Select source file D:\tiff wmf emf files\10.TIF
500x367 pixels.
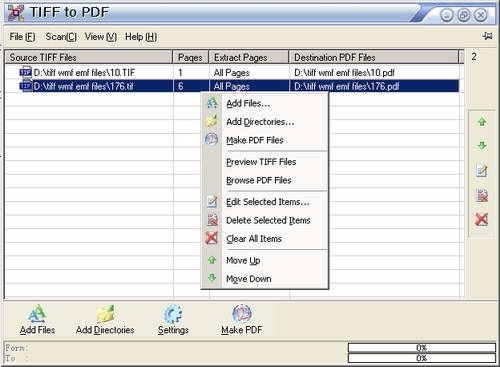point(84,72)
